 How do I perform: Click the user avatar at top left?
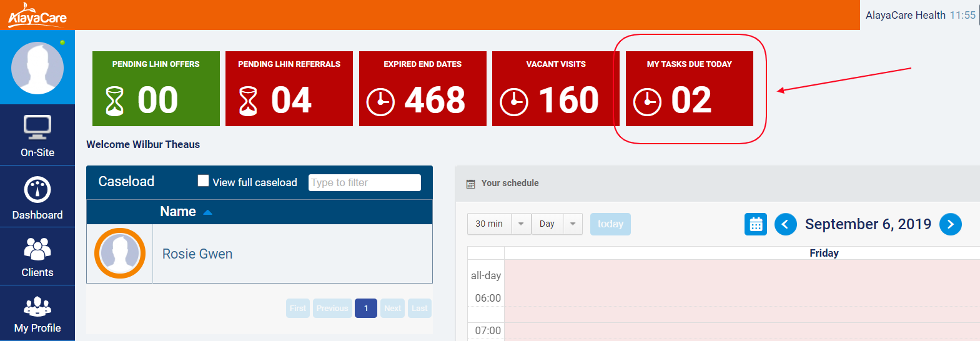pos(37,68)
